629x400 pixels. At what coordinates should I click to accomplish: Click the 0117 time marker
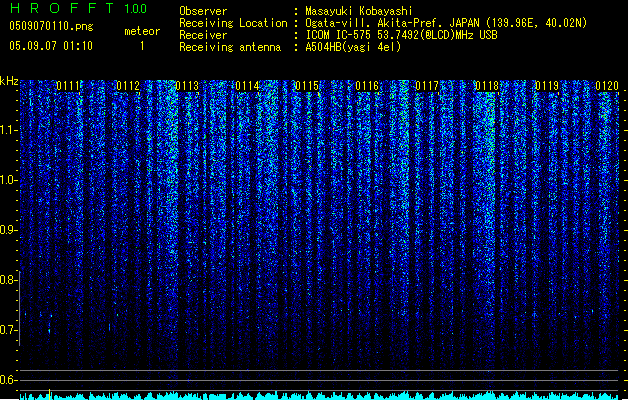[427, 86]
